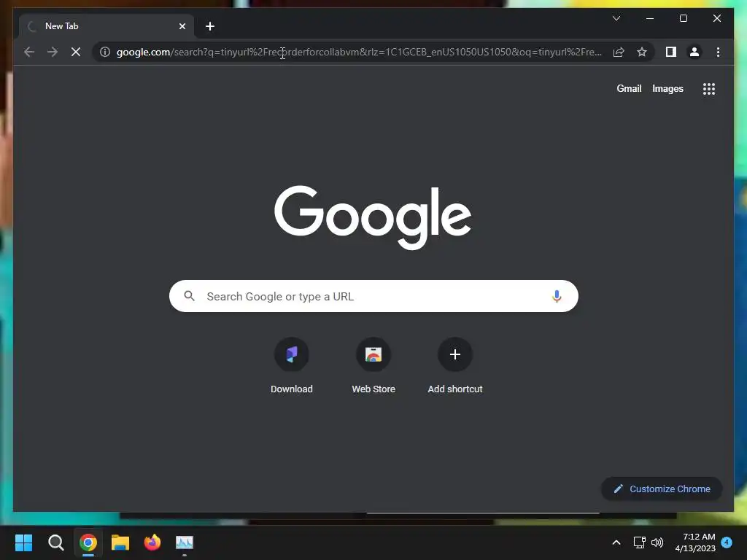Viewport: 747px width, 560px height.
Task: Focus the Search Google or type a URL box
Action: click(373, 296)
